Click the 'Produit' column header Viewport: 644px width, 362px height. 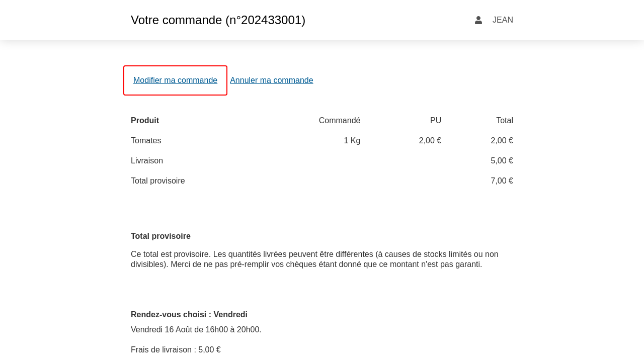click(x=145, y=121)
